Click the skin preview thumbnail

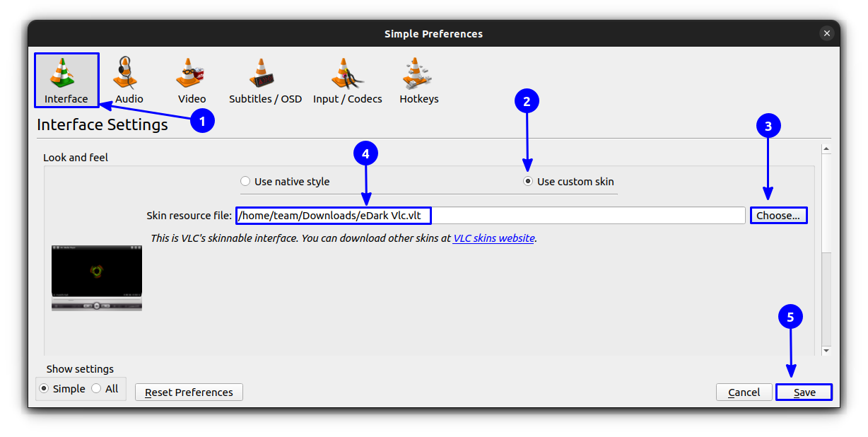pos(97,278)
